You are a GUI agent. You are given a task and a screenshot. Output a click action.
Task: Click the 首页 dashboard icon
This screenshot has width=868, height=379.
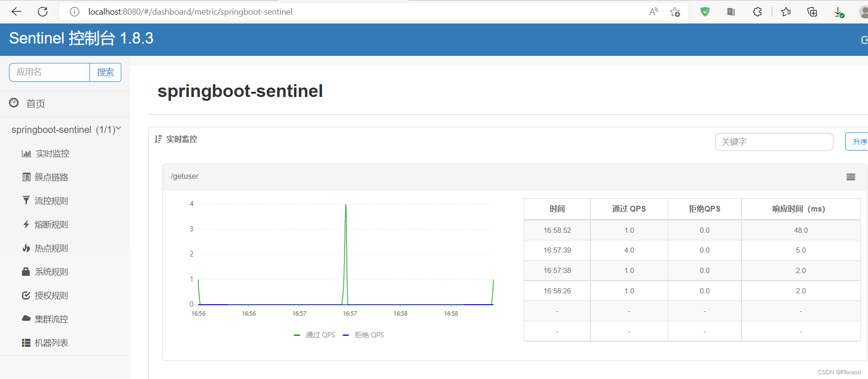pos(14,103)
